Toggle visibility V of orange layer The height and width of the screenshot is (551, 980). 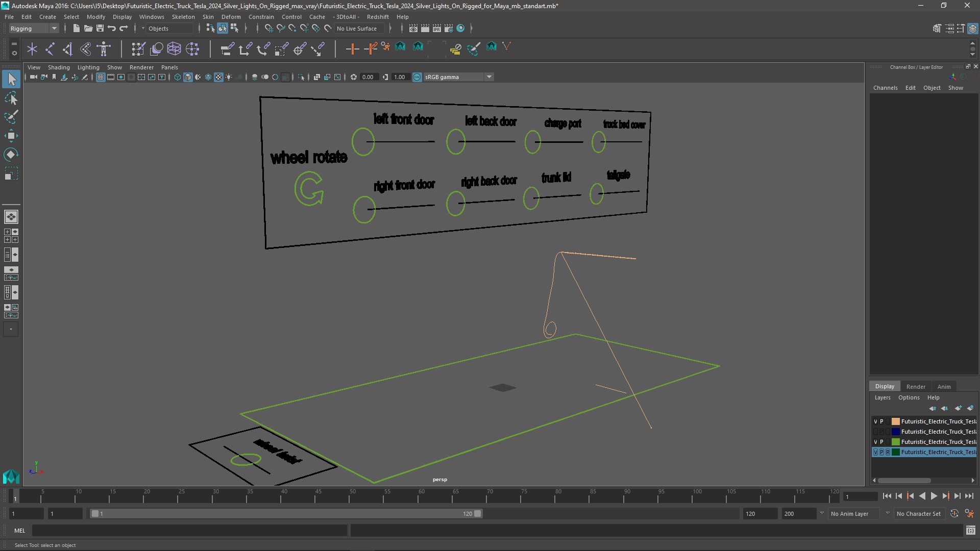(x=875, y=421)
